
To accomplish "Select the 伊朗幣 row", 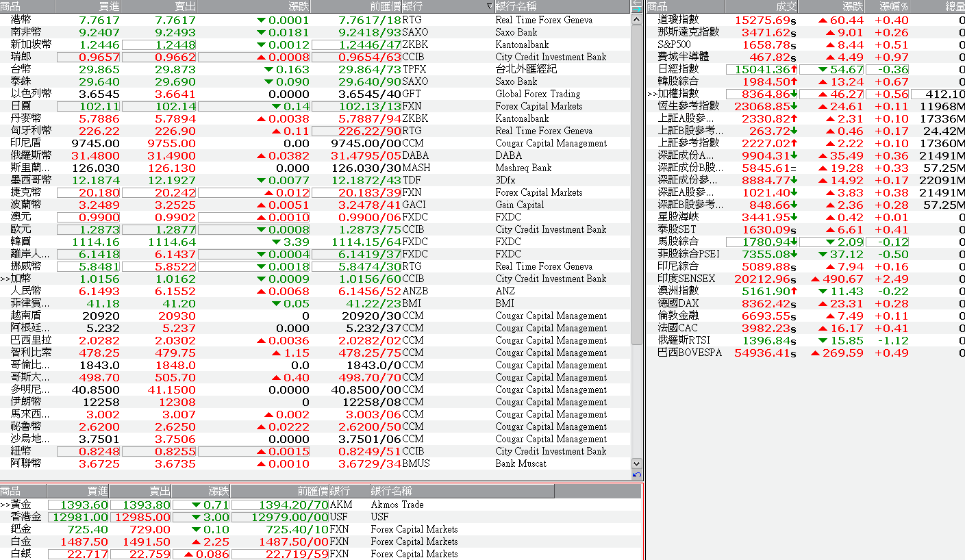I will pyautogui.click(x=315, y=402).
